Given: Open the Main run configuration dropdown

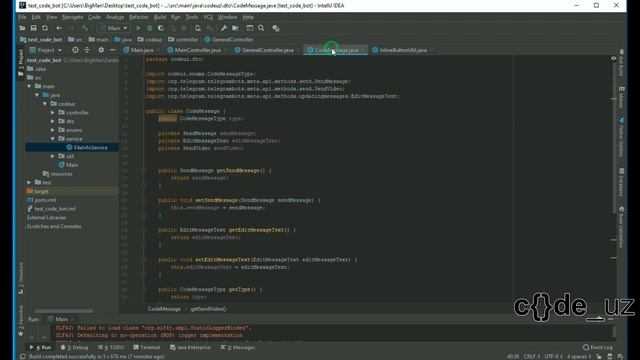Looking at the screenshot, I should point(113,28).
